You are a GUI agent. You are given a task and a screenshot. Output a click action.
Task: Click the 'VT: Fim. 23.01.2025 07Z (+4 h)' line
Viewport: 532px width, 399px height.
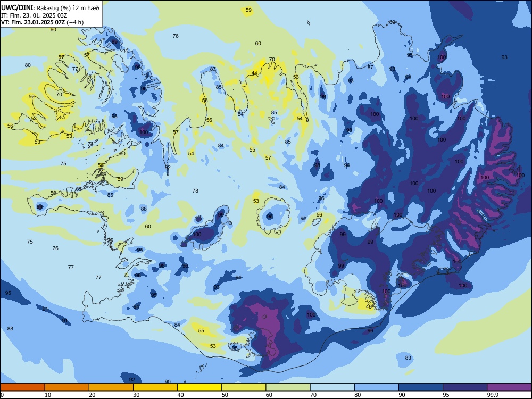click(x=43, y=22)
